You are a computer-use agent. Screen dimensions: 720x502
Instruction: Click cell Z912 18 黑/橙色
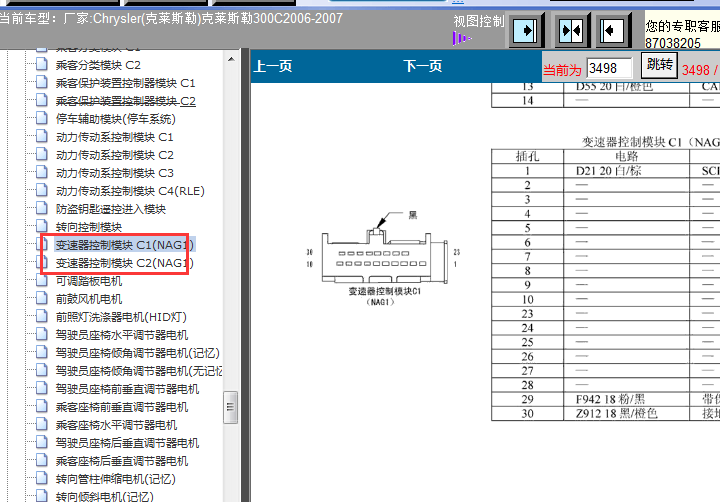(626, 413)
